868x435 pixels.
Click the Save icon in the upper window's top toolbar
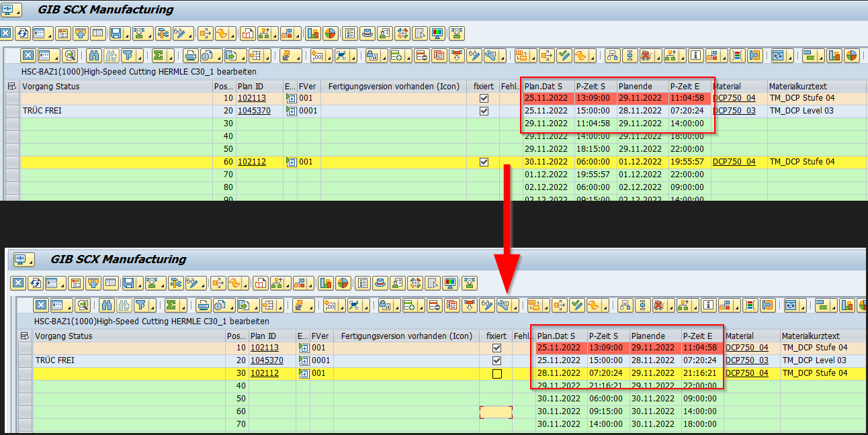coord(115,33)
